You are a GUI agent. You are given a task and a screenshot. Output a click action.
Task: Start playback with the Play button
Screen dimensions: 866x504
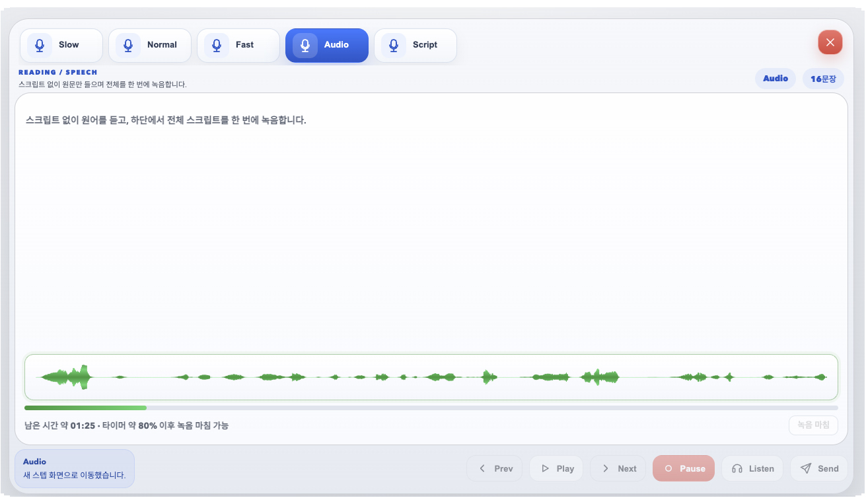pyautogui.click(x=556, y=469)
